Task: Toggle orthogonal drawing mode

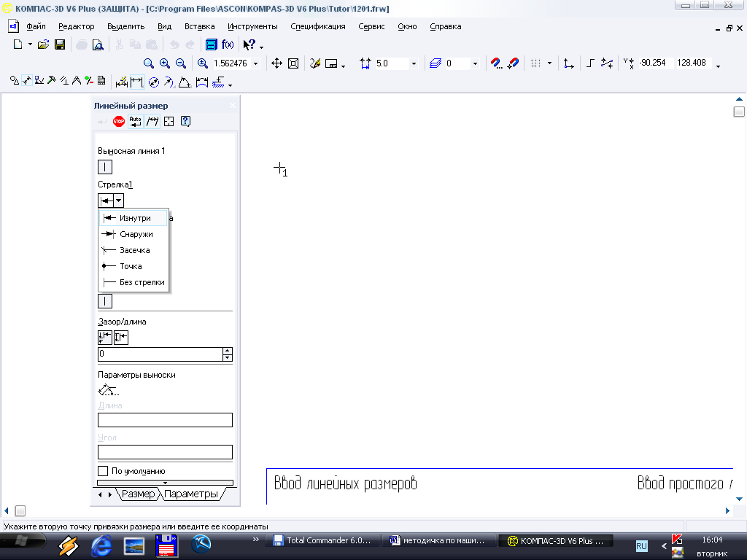Action: point(590,63)
